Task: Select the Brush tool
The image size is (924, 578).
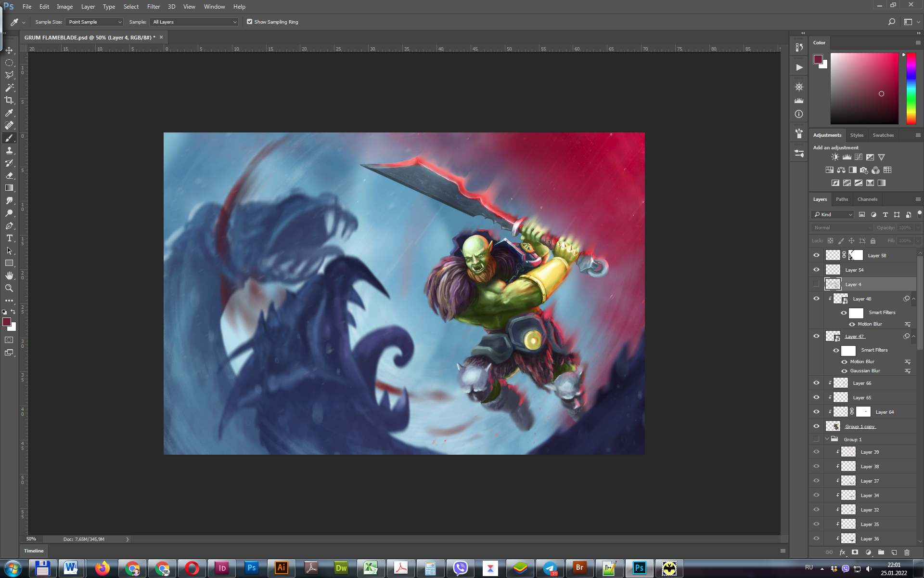Action: coord(9,138)
